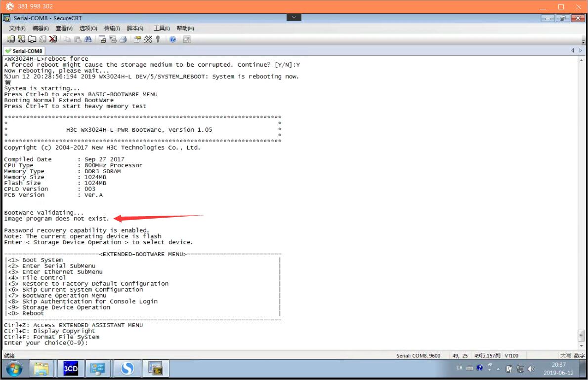The image size is (588, 380).
Task: Click the Disconnect red X icon
Action: click(x=53, y=39)
